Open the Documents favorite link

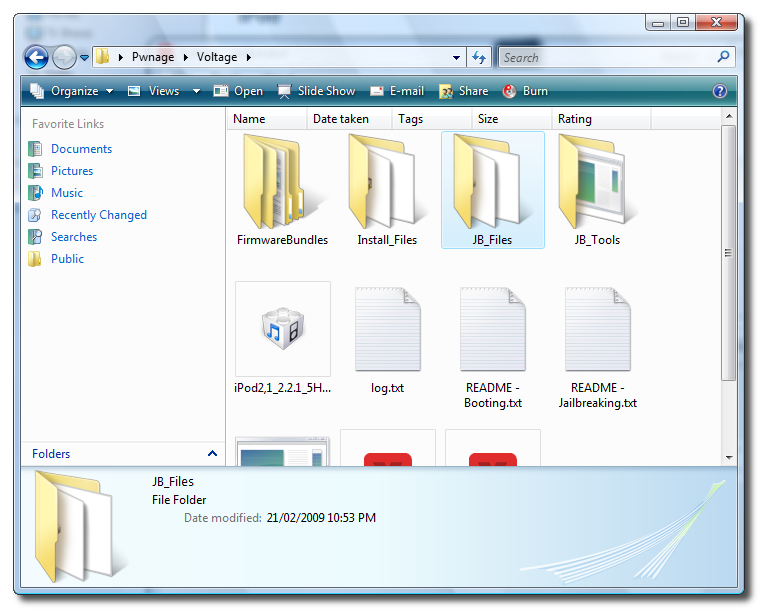click(81, 149)
